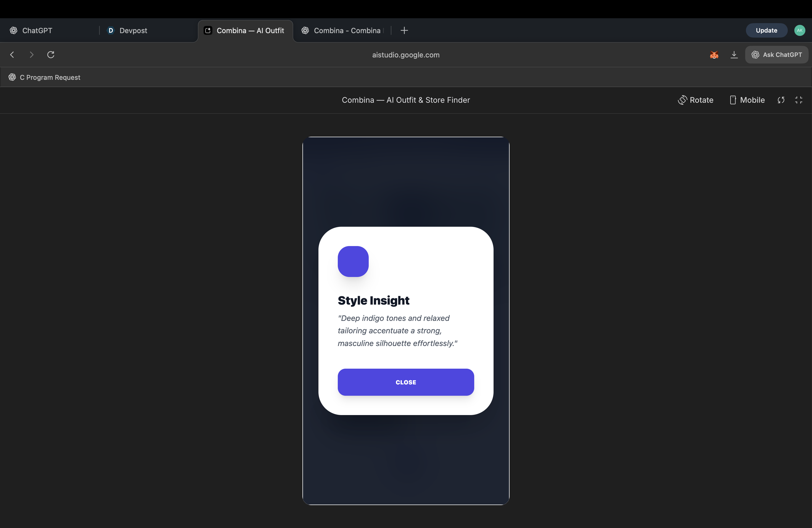
Task: Reload the page with refresh icon
Action: coord(51,55)
